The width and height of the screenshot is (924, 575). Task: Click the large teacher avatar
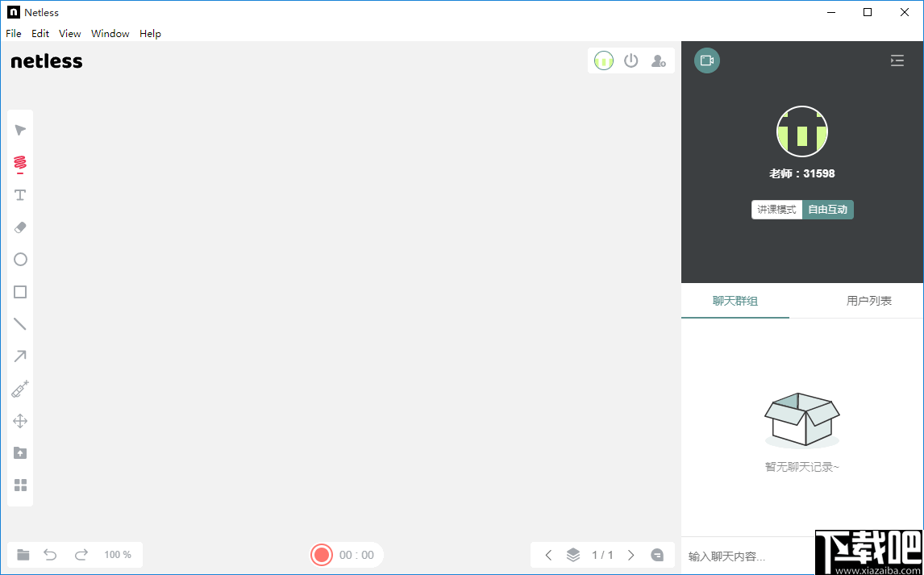click(802, 131)
